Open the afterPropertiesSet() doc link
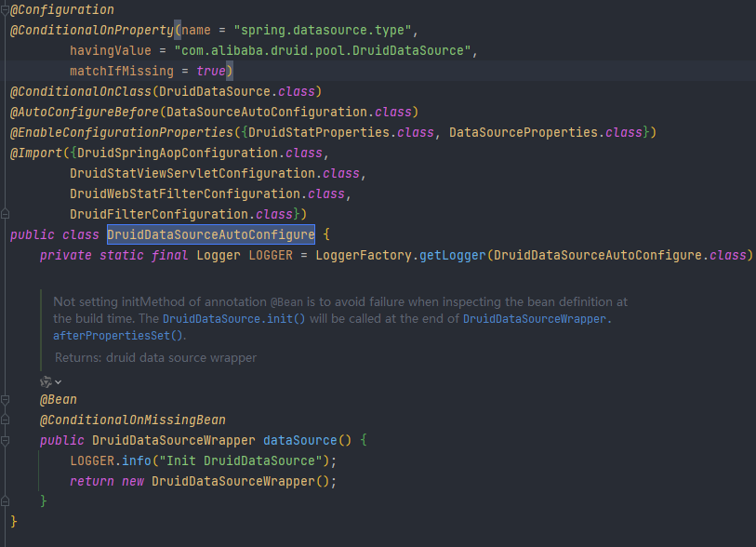The image size is (756, 547). 118,336
